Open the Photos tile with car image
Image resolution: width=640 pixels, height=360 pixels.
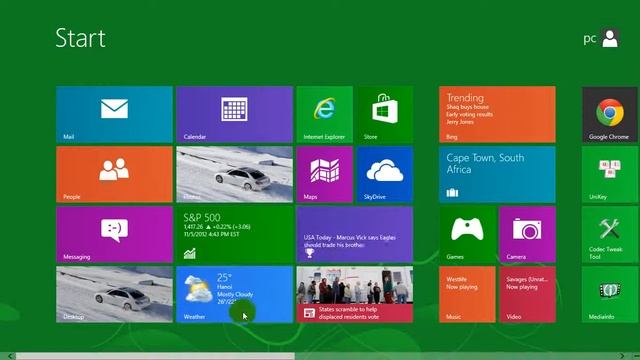(x=235, y=174)
